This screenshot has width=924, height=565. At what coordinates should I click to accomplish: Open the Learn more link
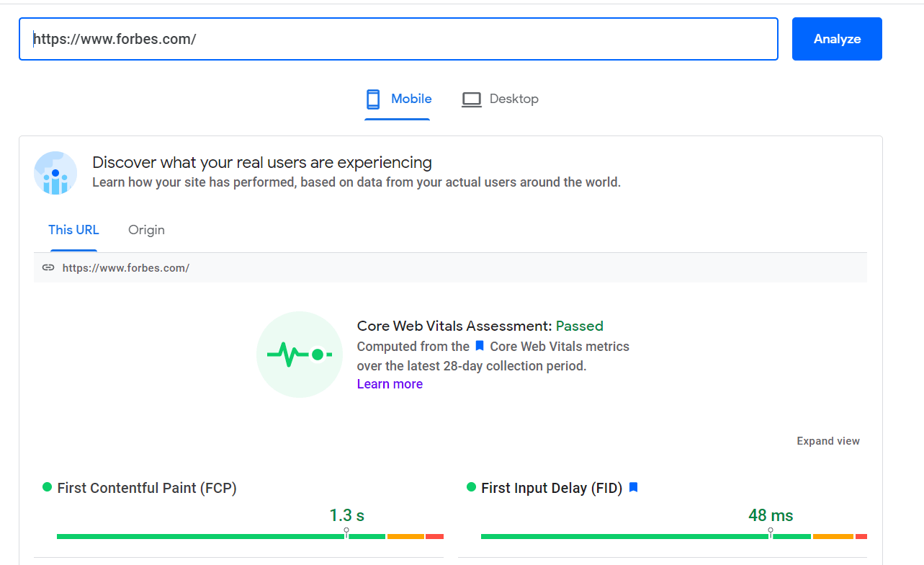[390, 384]
